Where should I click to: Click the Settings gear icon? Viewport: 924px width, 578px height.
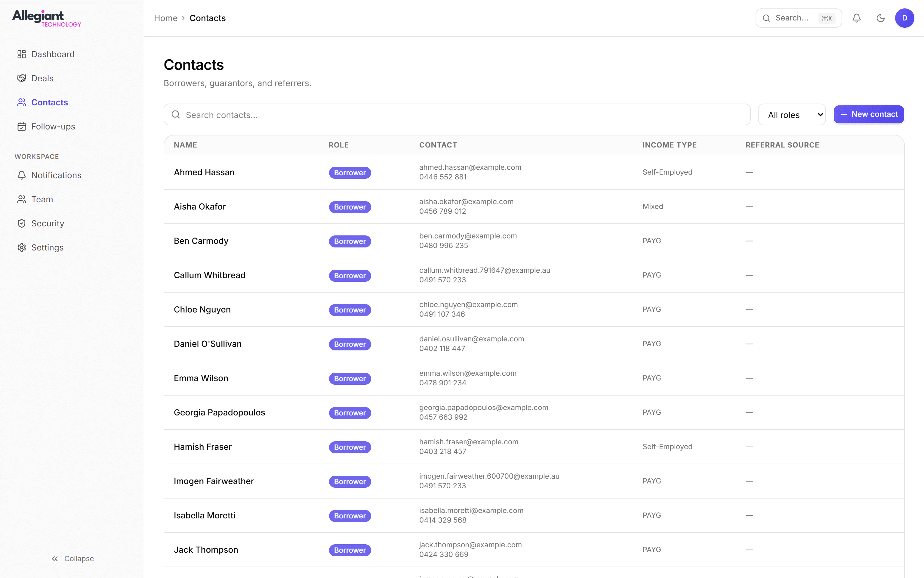point(21,247)
